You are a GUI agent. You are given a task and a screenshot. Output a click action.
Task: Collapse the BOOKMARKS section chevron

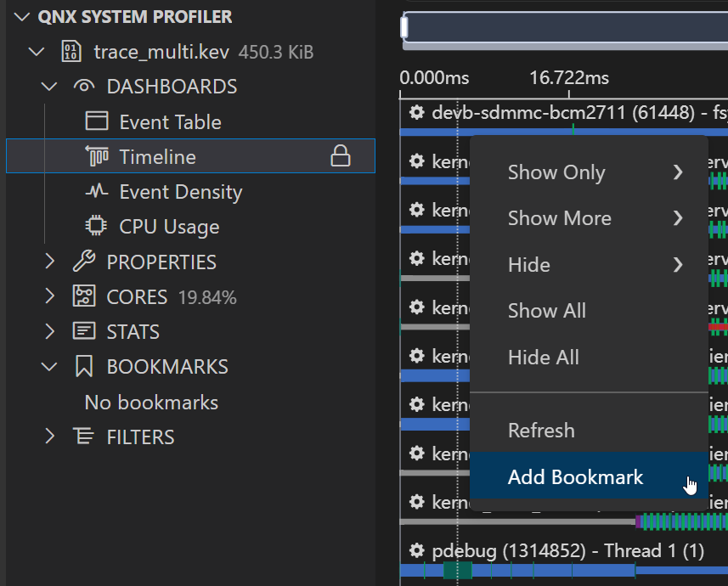coord(50,367)
